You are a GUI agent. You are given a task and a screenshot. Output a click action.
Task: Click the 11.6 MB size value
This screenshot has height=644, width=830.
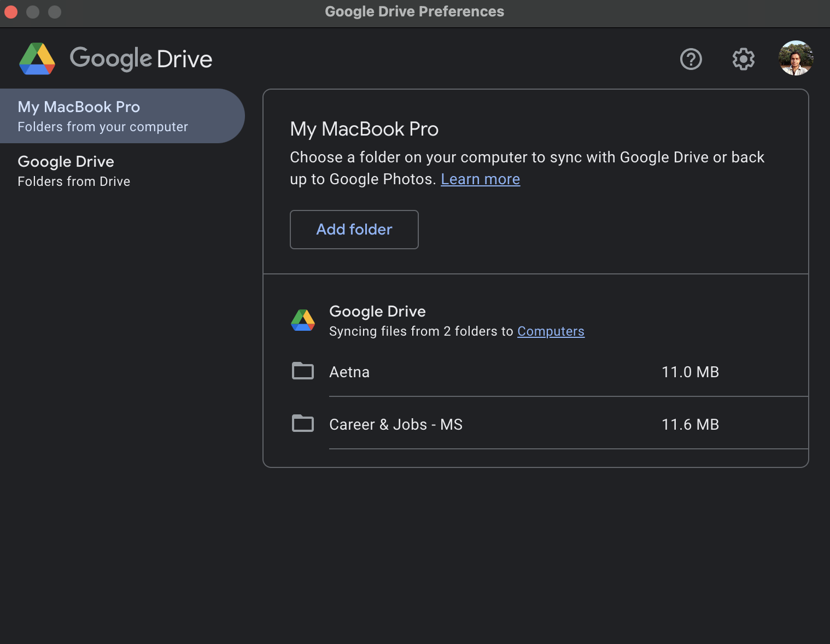click(690, 425)
